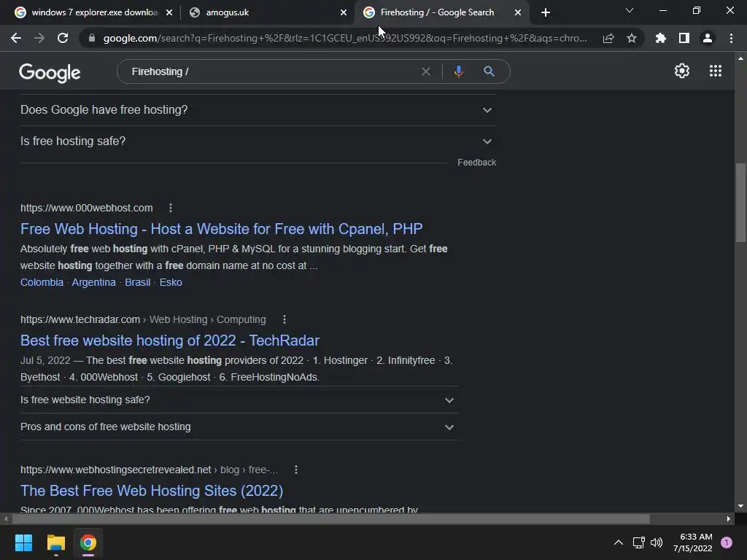Click the https://www.000webhost.com URL text
The width and height of the screenshot is (747, 560).
(x=87, y=208)
